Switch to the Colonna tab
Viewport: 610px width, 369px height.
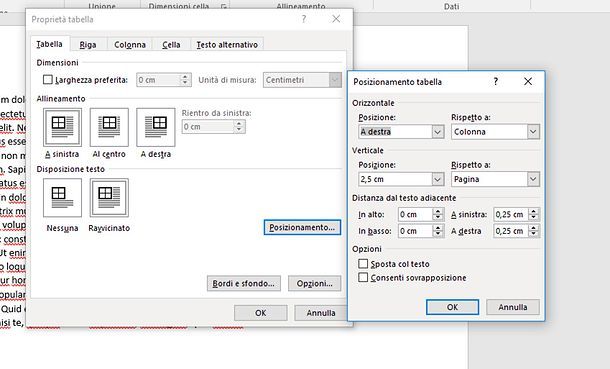tap(130, 45)
